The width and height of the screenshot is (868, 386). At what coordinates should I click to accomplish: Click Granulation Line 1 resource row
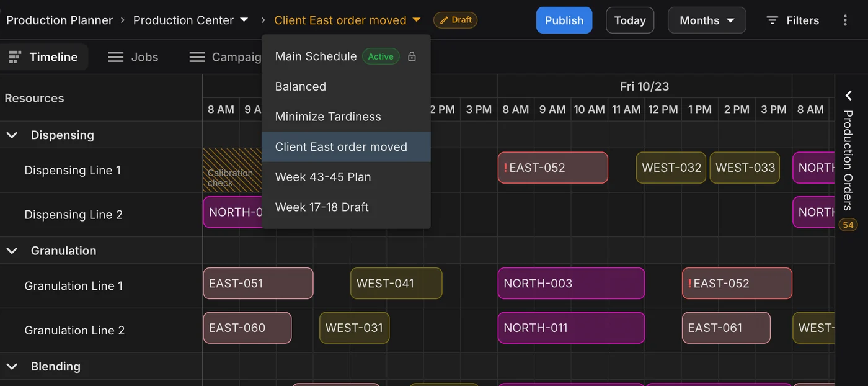[101, 286]
